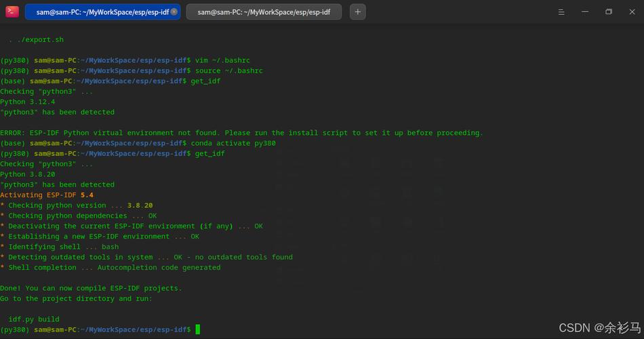Switch to the second esp-idf terminal tab

[264, 12]
